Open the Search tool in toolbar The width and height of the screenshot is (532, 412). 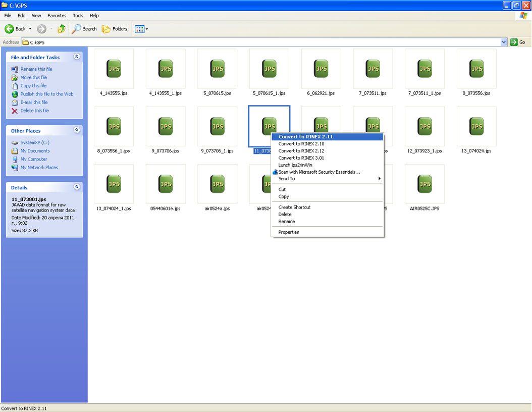coord(84,29)
